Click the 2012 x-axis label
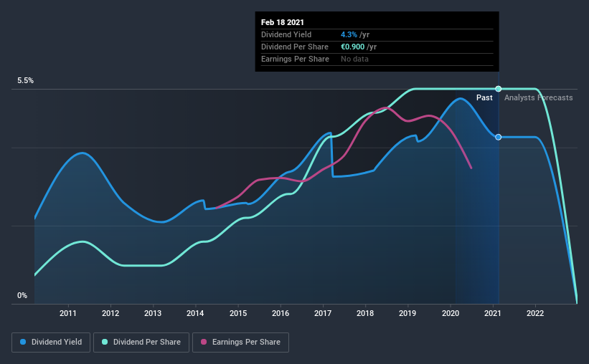 [110, 313]
